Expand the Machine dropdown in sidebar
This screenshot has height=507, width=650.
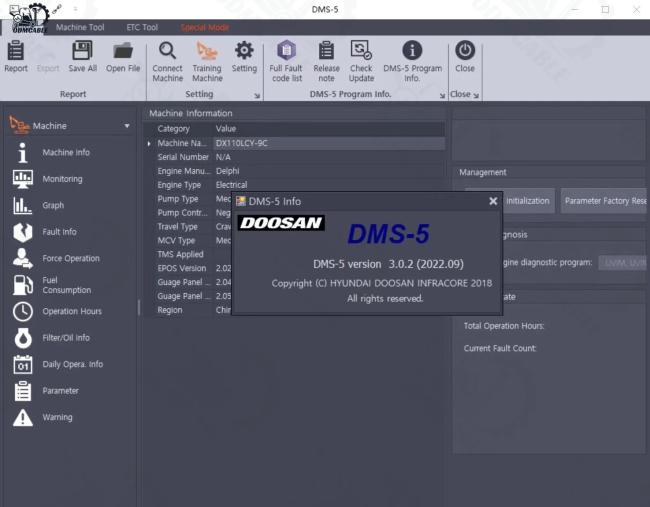pyautogui.click(x=127, y=126)
